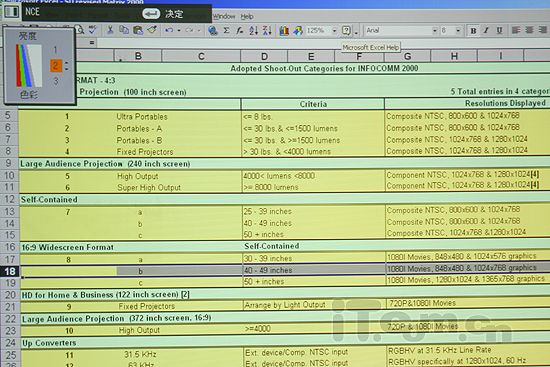550x367 pixels.
Task: Open the Chart Wizard icon
Action: tap(284, 31)
